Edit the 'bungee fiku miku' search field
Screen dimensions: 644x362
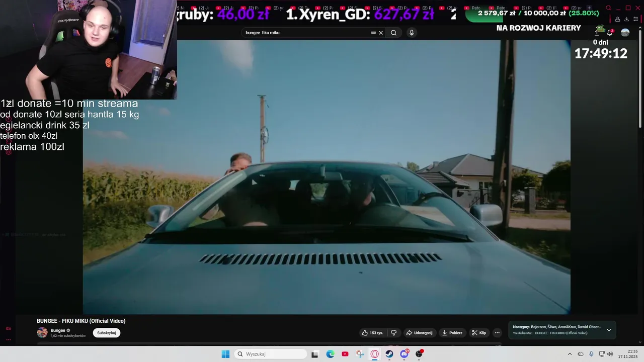pyautogui.click(x=307, y=33)
